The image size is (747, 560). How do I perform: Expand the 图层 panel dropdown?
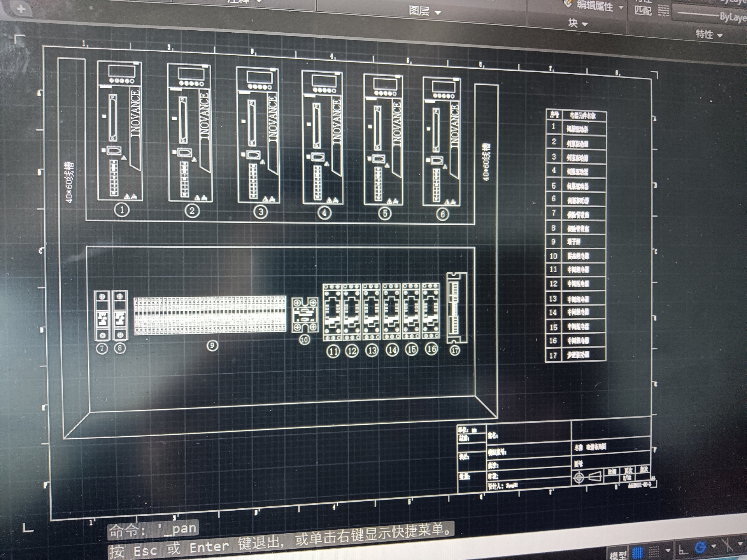[438, 13]
